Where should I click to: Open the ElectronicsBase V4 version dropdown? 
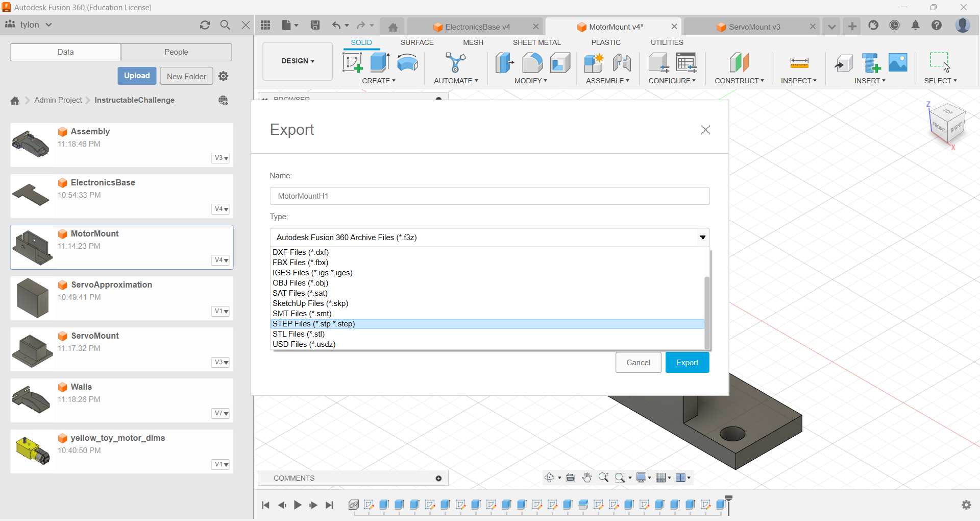click(x=220, y=209)
